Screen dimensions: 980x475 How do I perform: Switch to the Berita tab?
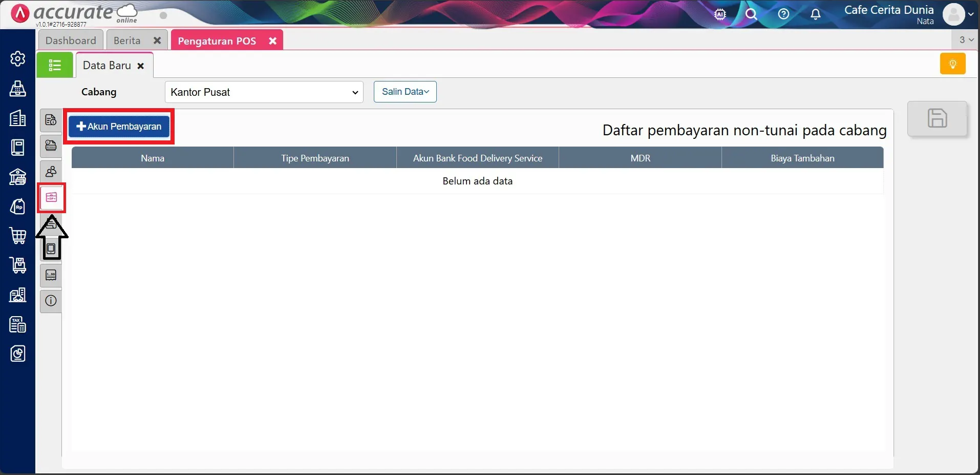[x=127, y=40]
